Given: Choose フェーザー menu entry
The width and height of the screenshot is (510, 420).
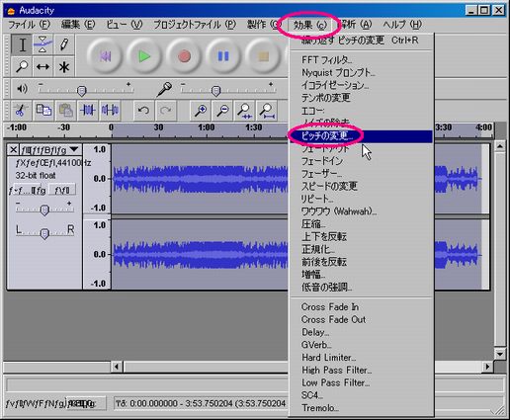Looking at the screenshot, I should click(x=361, y=174).
